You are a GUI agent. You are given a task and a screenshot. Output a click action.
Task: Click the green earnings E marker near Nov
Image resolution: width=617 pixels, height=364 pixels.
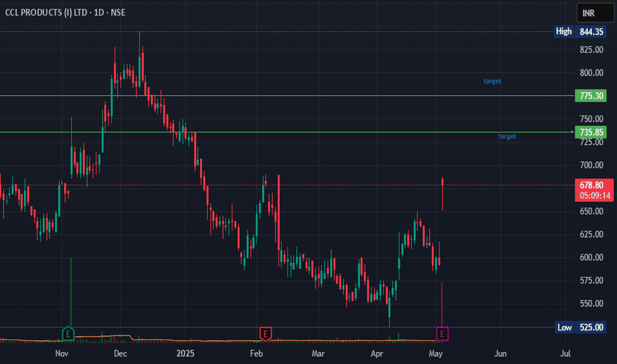pos(68,334)
